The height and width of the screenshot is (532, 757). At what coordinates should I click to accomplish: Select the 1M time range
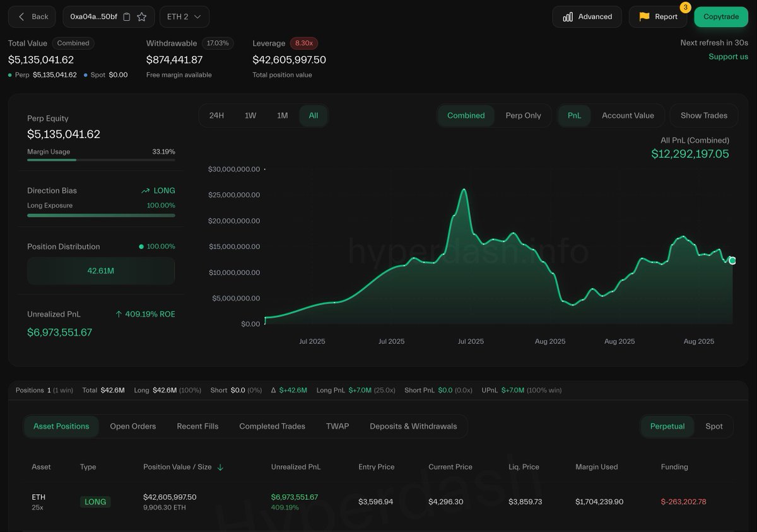(283, 115)
